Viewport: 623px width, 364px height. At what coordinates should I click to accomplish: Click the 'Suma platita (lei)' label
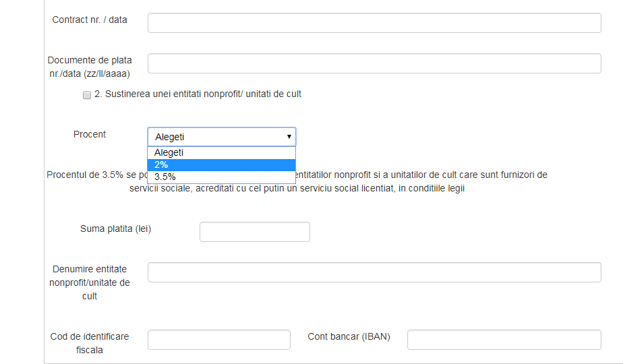click(115, 229)
